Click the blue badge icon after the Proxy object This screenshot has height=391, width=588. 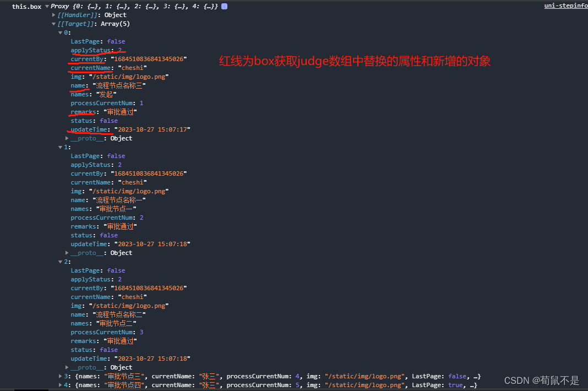point(223,6)
